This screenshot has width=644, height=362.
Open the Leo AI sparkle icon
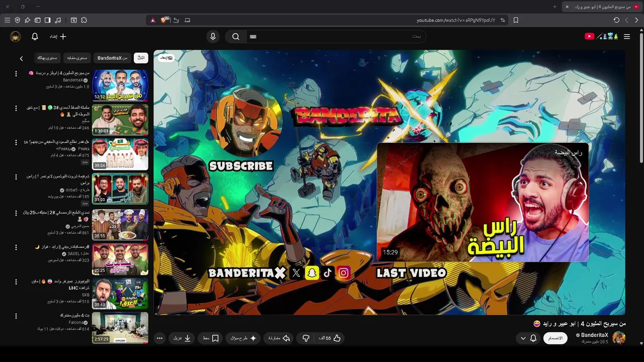pos(27,20)
